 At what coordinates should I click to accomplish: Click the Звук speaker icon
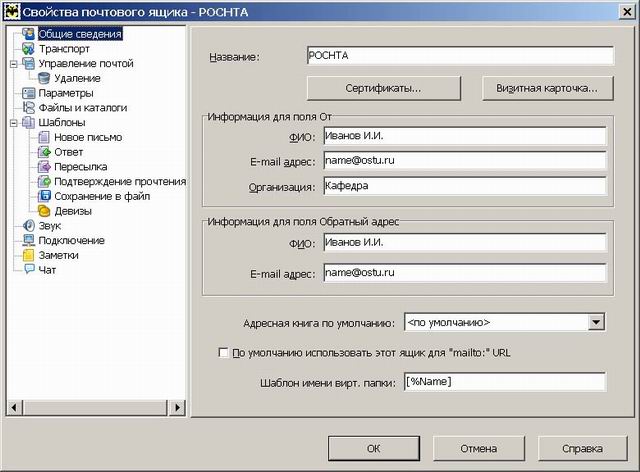coord(28,226)
